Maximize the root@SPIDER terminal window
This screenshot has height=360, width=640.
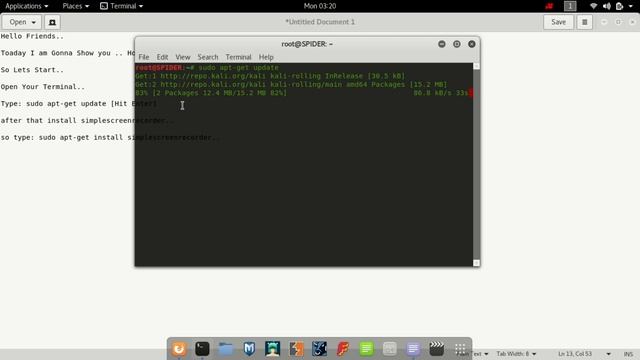point(457,44)
